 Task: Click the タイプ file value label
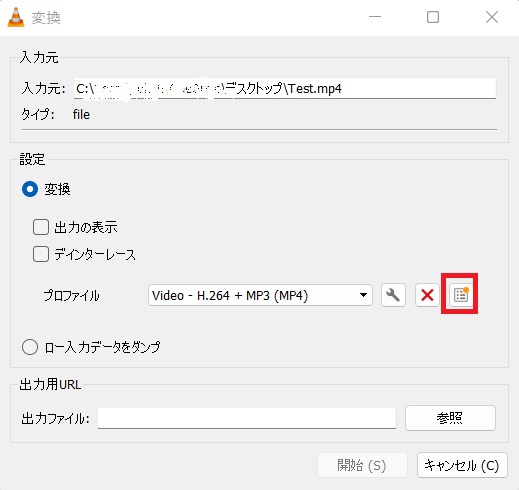81,115
